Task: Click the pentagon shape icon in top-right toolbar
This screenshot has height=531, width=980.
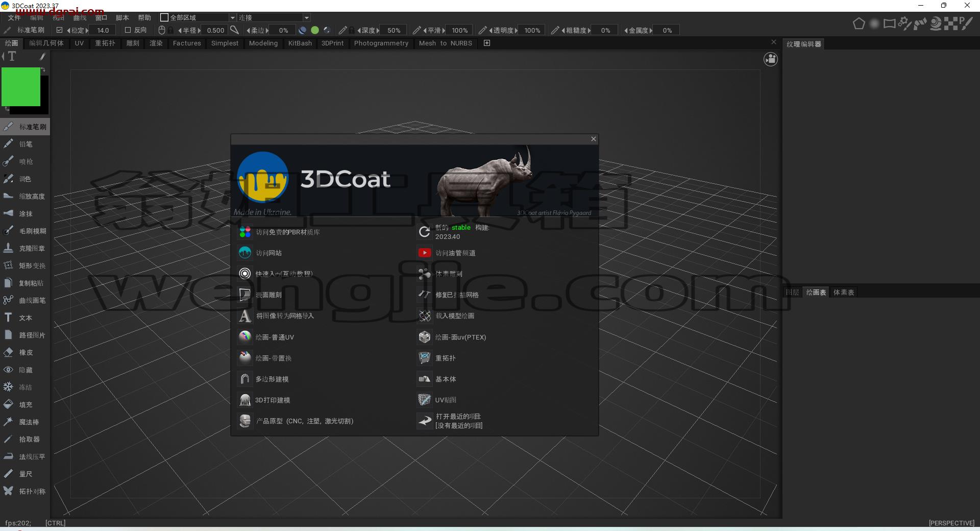Action: coord(859,23)
